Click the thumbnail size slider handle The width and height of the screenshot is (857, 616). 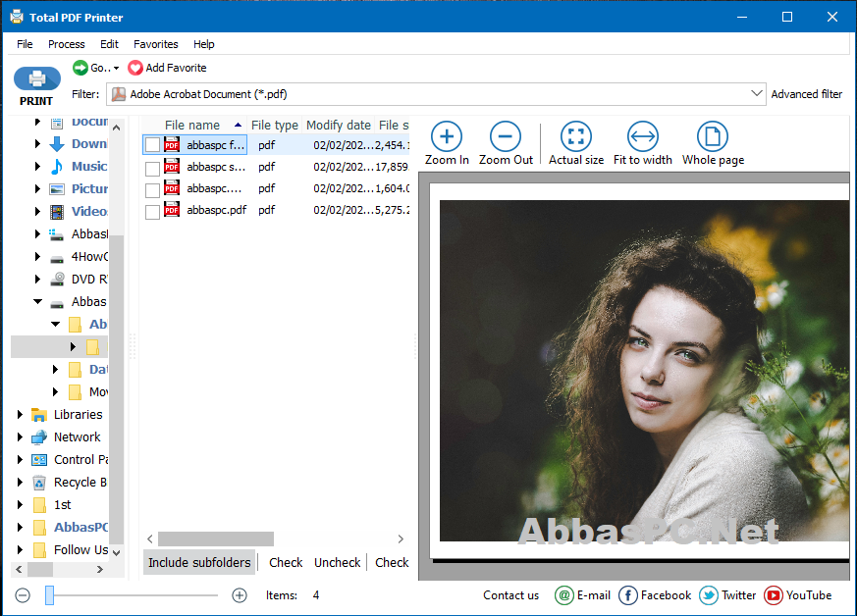[49, 595]
